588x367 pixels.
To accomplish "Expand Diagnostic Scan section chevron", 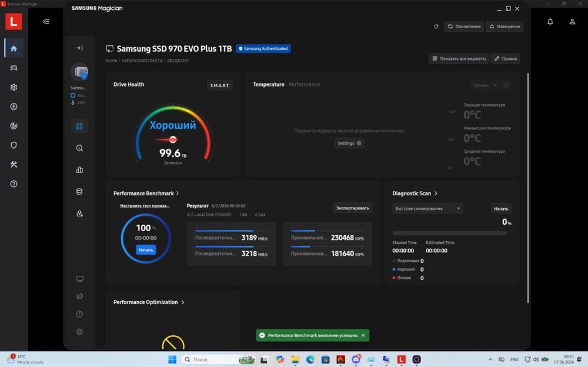I will 436,193.
